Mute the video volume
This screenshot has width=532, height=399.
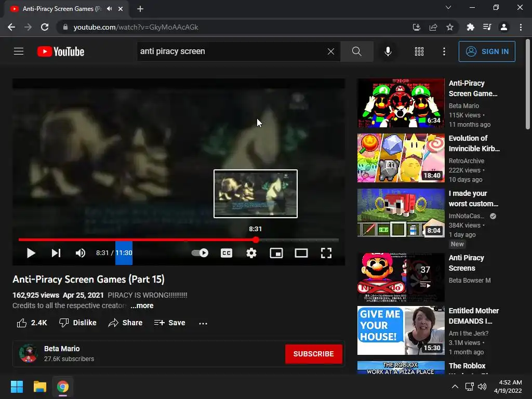click(x=81, y=253)
